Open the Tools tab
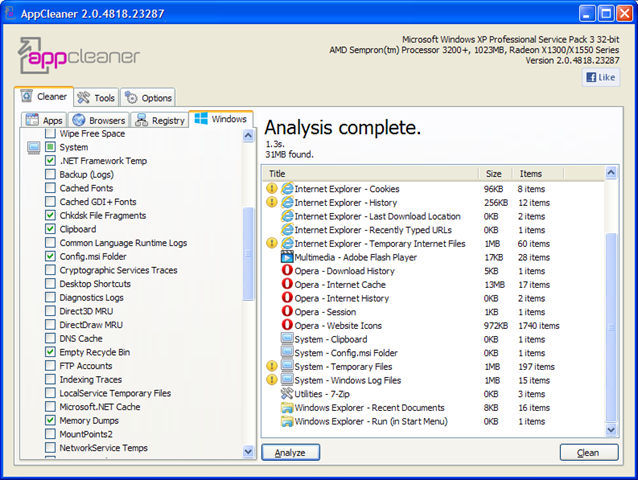The width and height of the screenshot is (638, 480). click(96, 98)
